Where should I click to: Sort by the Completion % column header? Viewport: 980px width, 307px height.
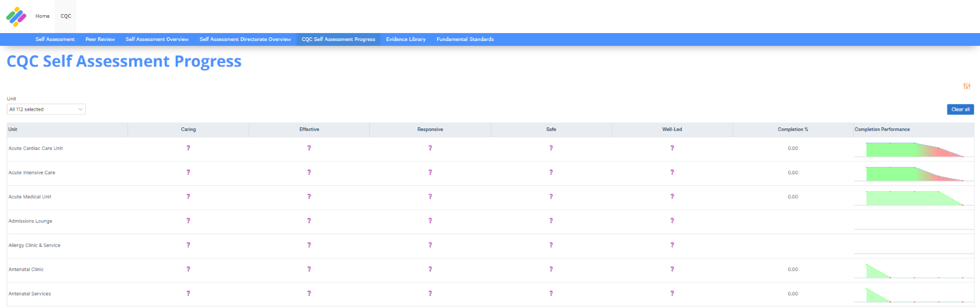(x=793, y=130)
